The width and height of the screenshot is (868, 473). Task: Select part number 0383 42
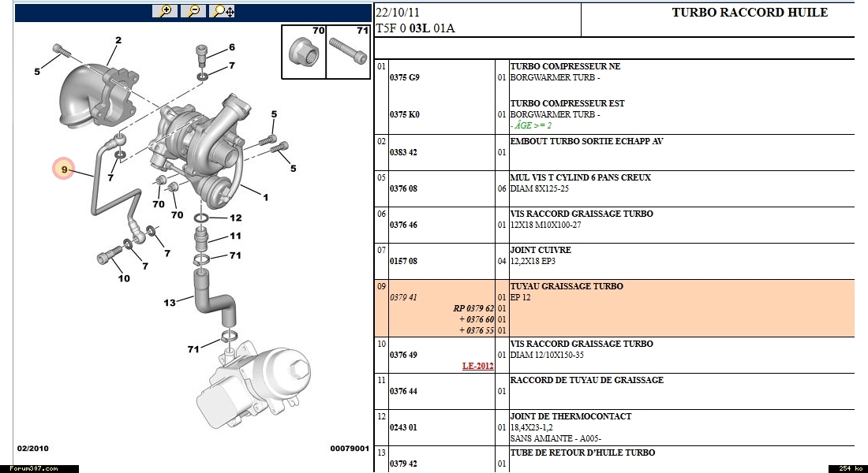pos(403,152)
